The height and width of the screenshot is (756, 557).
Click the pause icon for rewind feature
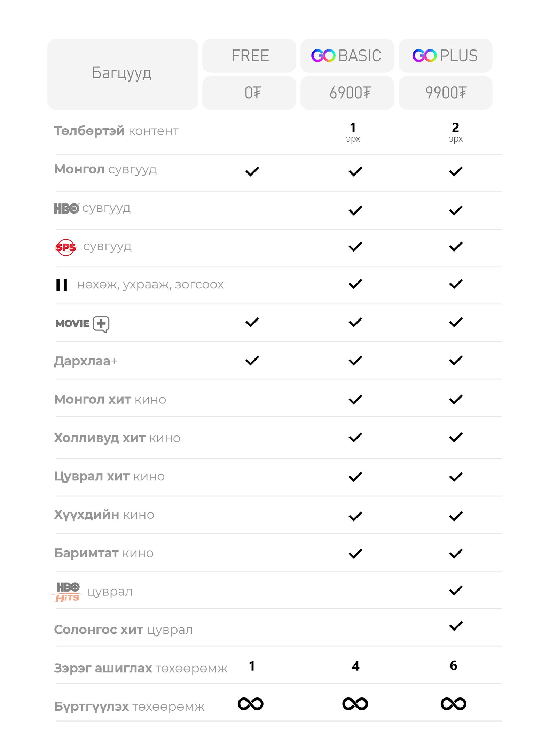(62, 285)
